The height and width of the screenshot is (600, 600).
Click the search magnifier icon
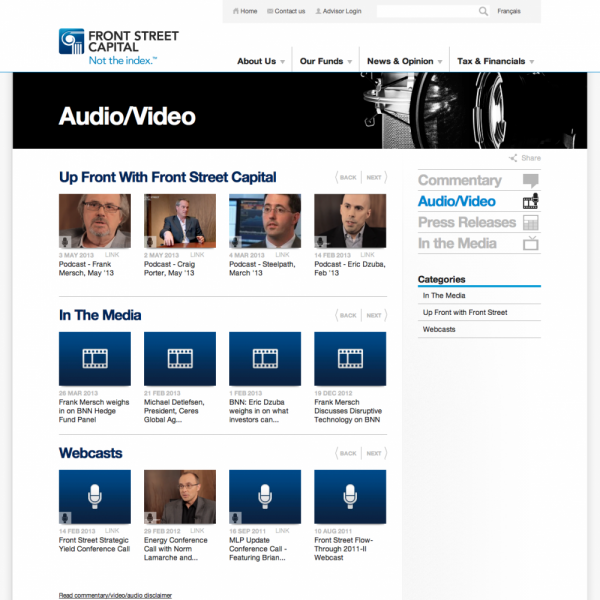pyautogui.click(x=483, y=11)
